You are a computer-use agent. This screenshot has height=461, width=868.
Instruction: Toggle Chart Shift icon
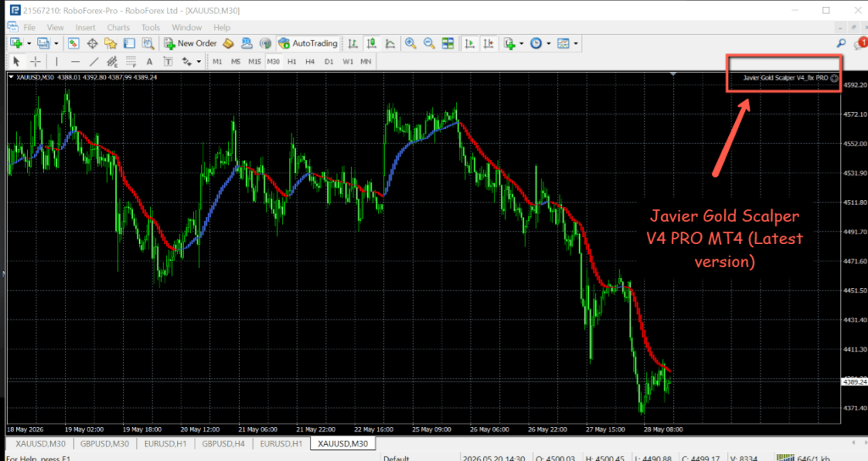coord(488,43)
